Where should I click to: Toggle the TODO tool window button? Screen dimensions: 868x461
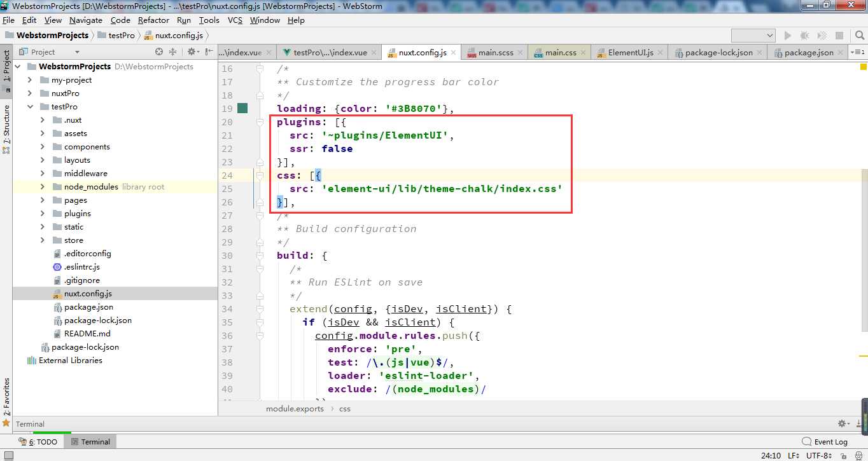click(38, 441)
